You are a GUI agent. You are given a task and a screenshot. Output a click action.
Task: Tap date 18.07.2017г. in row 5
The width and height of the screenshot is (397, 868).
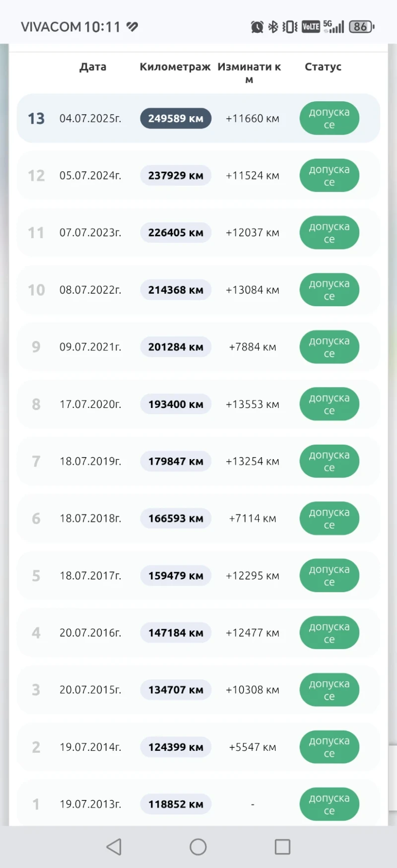click(90, 576)
